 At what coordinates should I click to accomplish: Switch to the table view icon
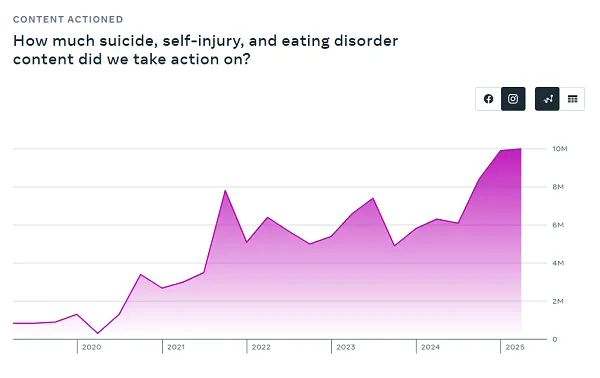pos(572,99)
